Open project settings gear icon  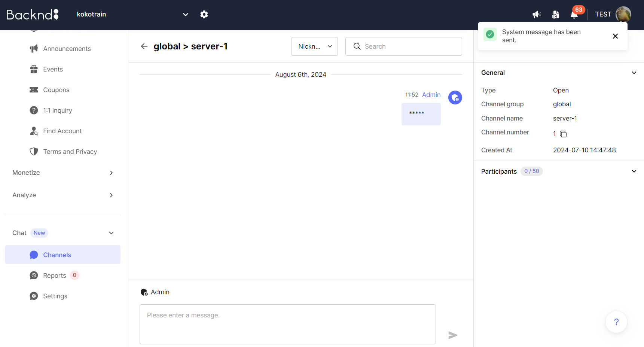pos(204,14)
